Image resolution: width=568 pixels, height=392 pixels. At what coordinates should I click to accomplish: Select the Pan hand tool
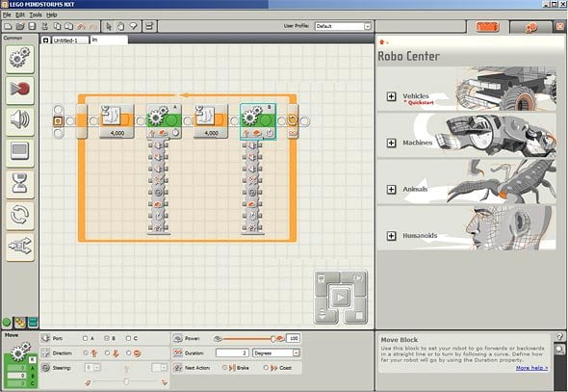pyautogui.click(x=120, y=26)
